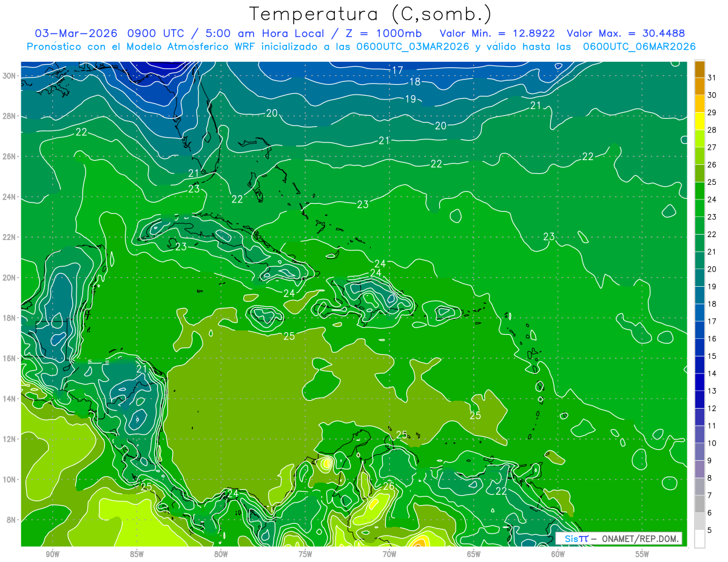Select "Valor Min. = 12.8922" text
The image size is (728, 562).
(x=498, y=33)
